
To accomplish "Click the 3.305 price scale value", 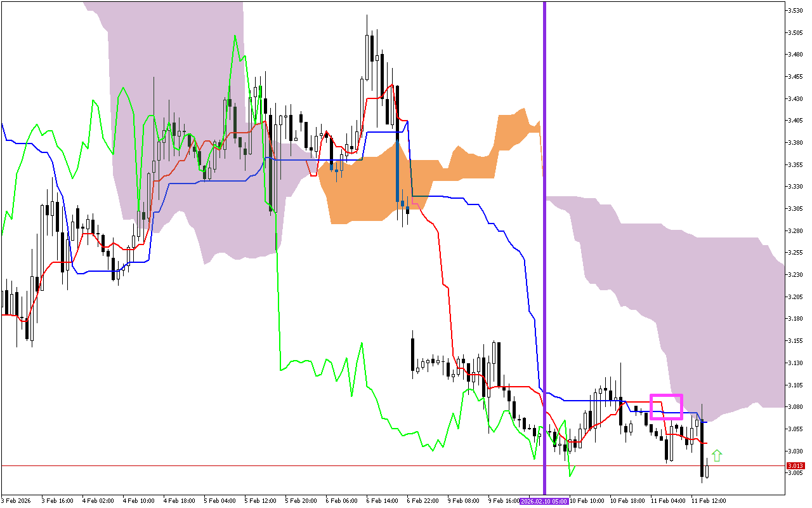I will 796,209.
